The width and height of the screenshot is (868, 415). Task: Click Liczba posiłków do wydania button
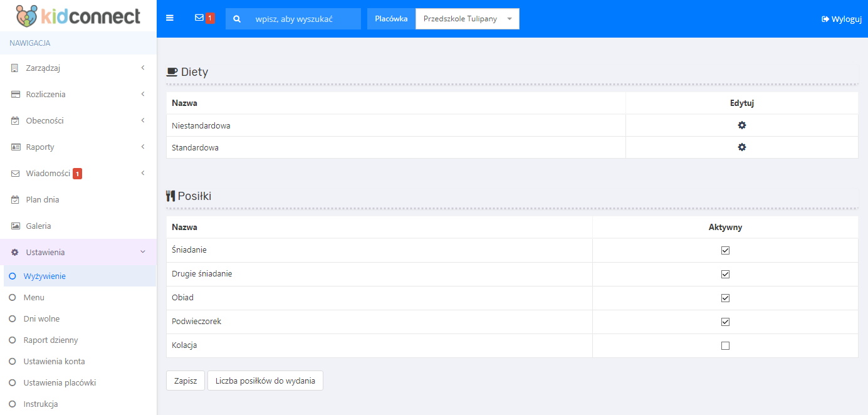[x=265, y=381]
